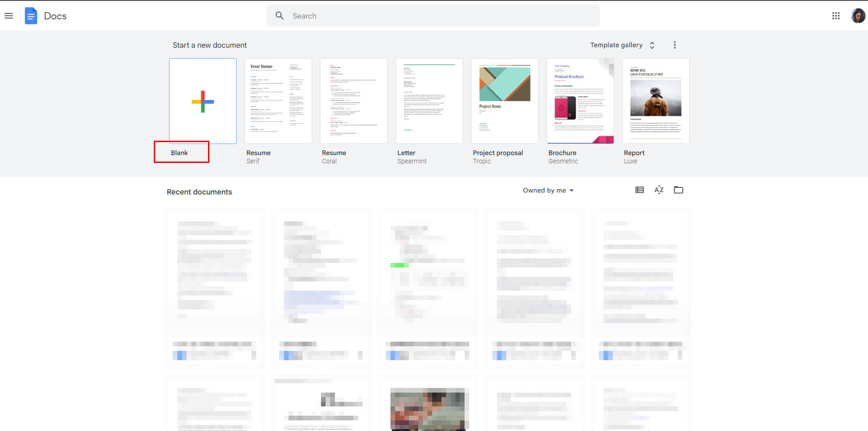Open the Owned by me filter
This screenshot has width=868, height=431.
[548, 190]
